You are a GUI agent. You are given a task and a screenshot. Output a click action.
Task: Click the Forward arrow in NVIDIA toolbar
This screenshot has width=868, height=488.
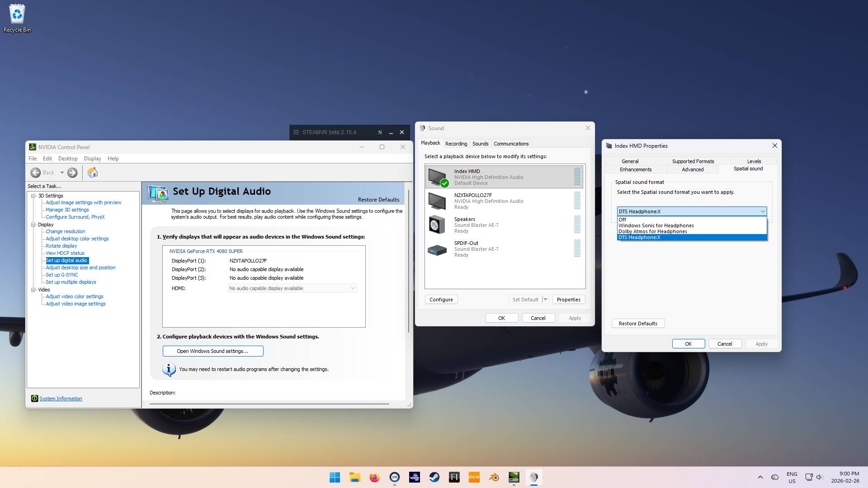72,173
